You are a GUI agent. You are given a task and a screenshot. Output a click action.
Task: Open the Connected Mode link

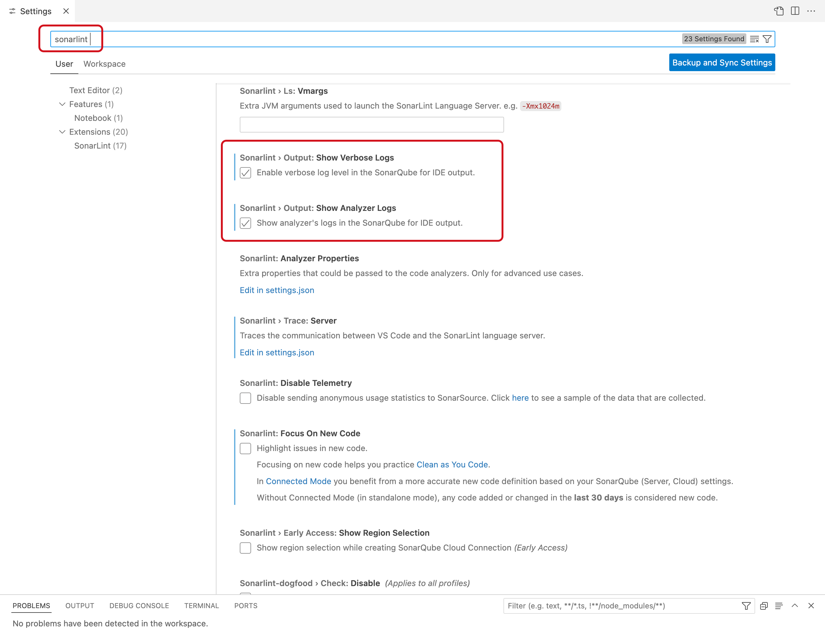point(298,481)
